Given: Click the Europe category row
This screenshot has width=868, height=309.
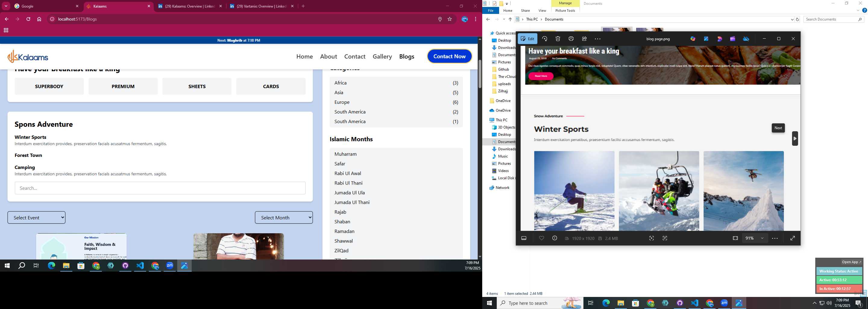Looking at the screenshot, I should pos(396,102).
